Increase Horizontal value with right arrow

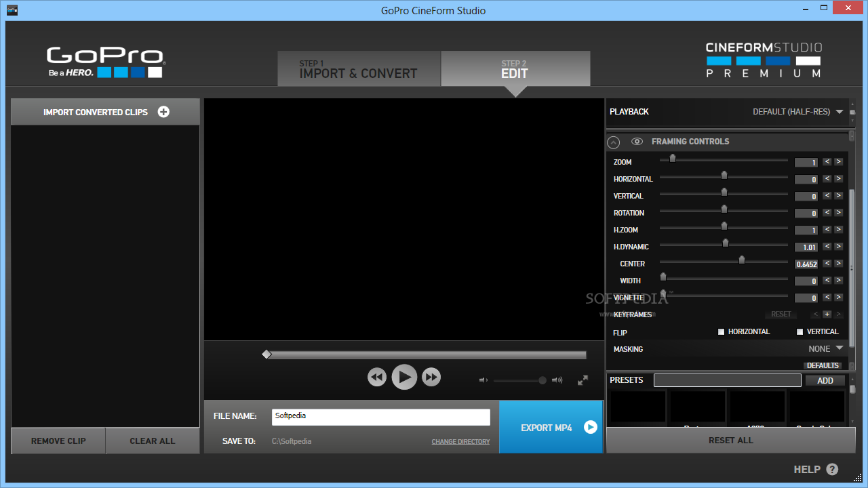(x=839, y=179)
